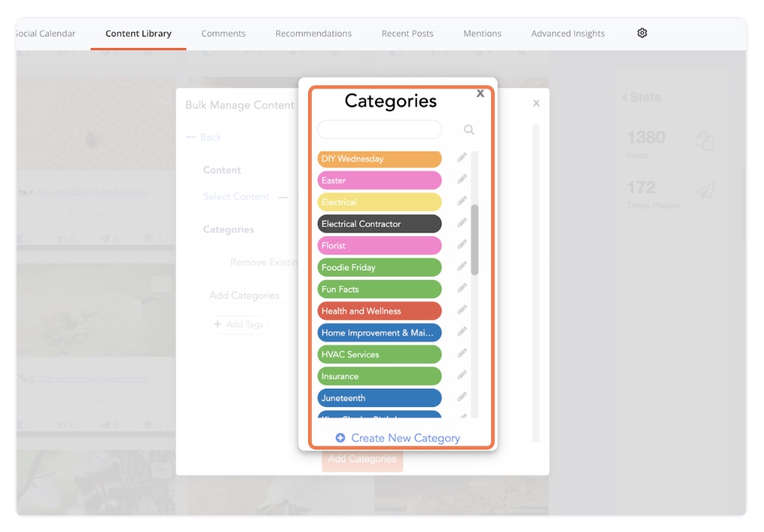Screen dimensions: 764x532
Task: Click the pencil icon next to DIY Wednesday
Action: [x=462, y=159]
